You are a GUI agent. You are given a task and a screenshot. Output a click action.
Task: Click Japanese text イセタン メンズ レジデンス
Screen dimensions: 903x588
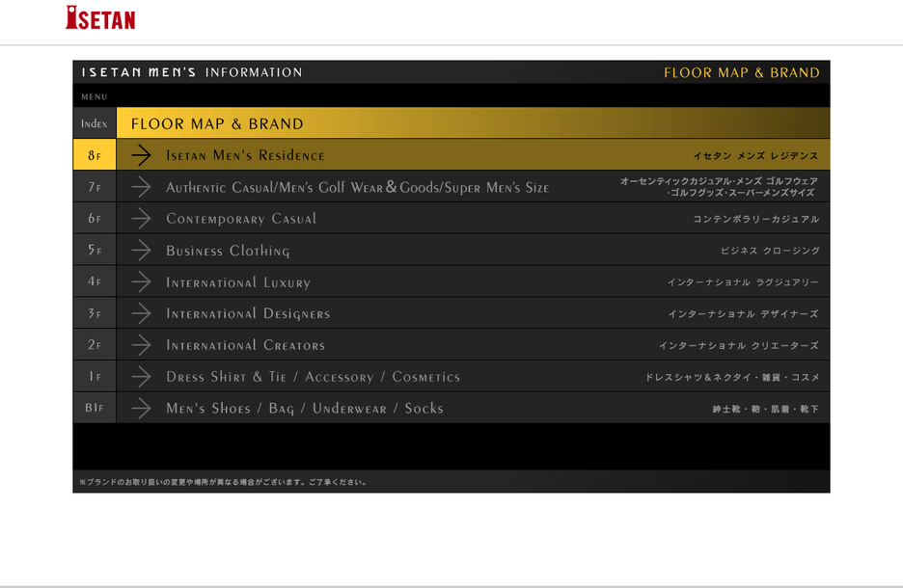(755, 155)
